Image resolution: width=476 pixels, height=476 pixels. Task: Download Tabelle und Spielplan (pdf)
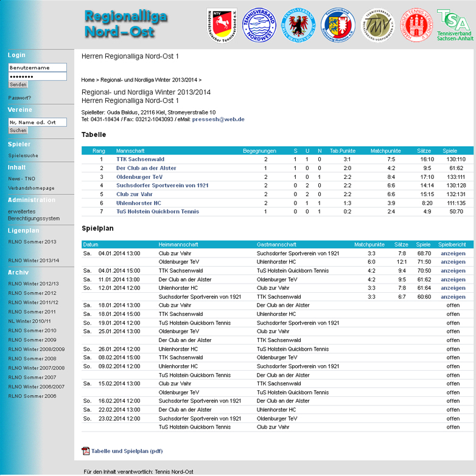point(127,451)
